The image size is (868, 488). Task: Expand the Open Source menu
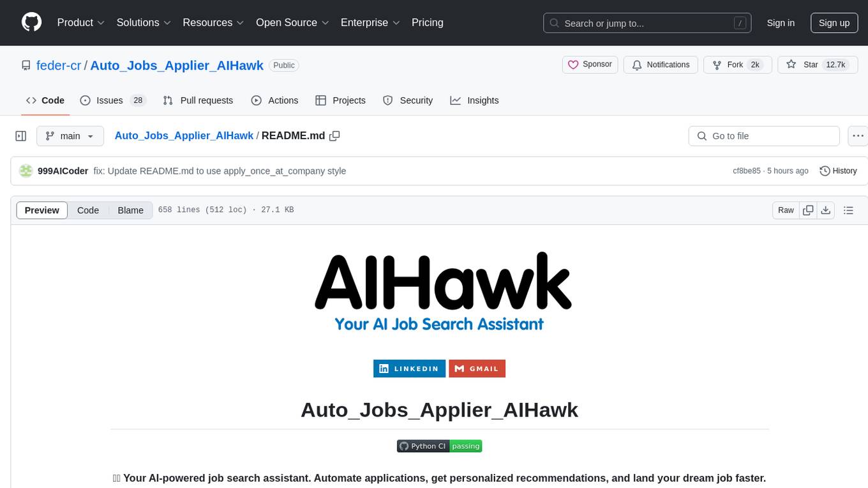(292, 22)
